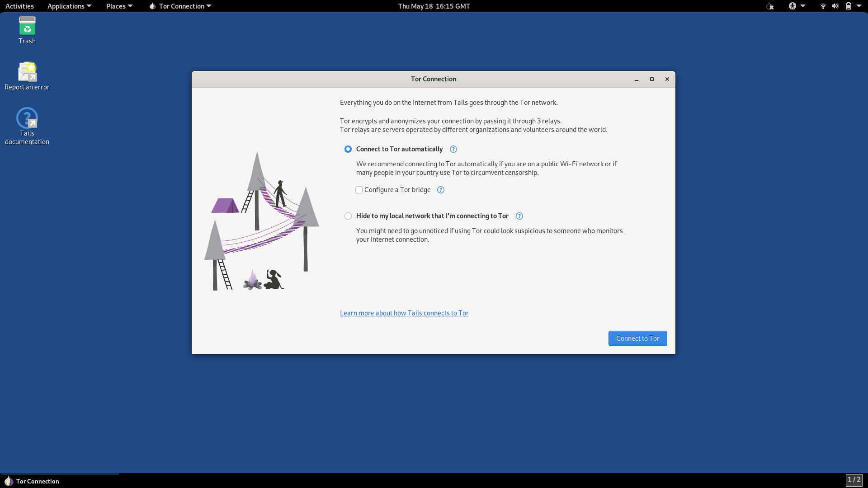The height and width of the screenshot is (488, 868).
Task: Expand the Places menu
Action: (119, 6)
